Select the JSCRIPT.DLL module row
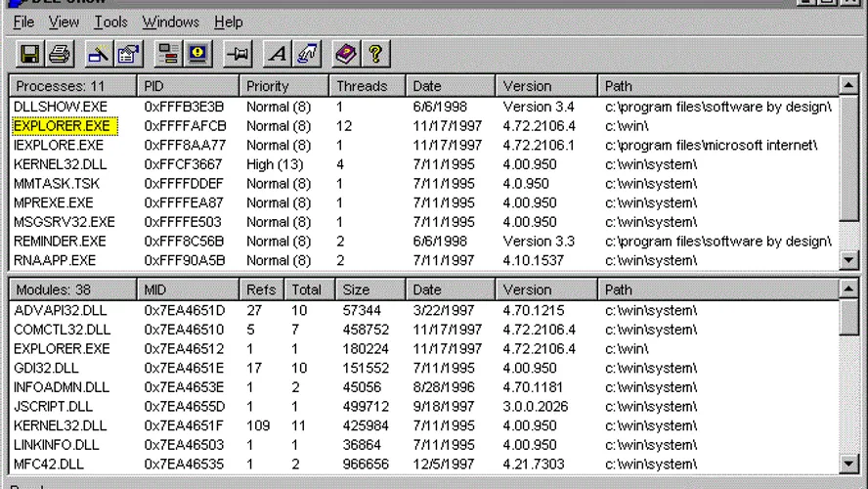The image size is (868, 489). (x=54, y=407)
